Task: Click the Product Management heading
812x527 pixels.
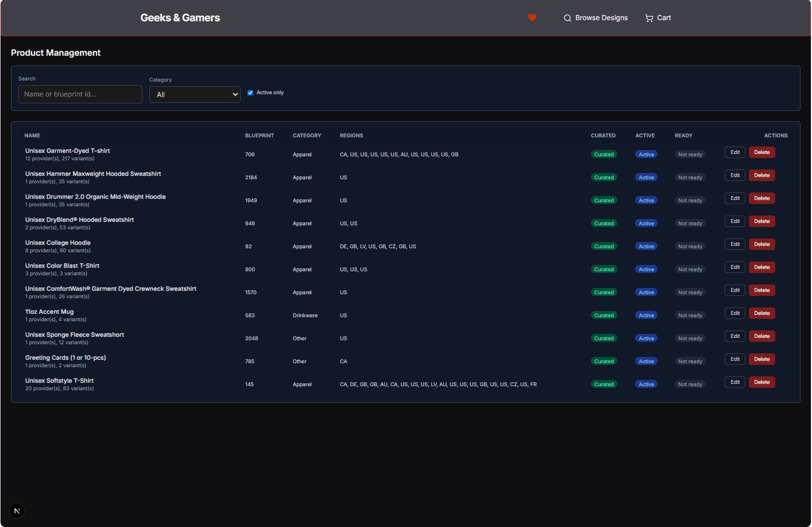Action: pyautogui.click(x=56, y=53)
